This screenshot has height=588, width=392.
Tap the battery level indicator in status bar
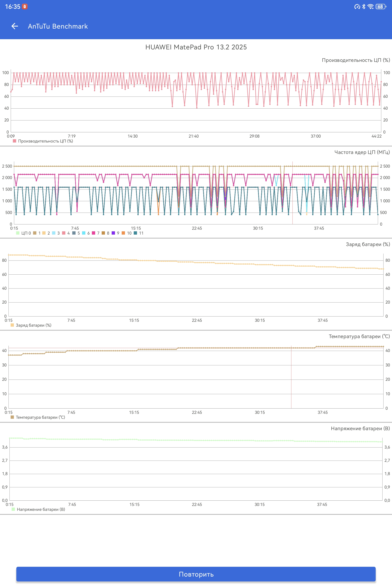point(381,7)
